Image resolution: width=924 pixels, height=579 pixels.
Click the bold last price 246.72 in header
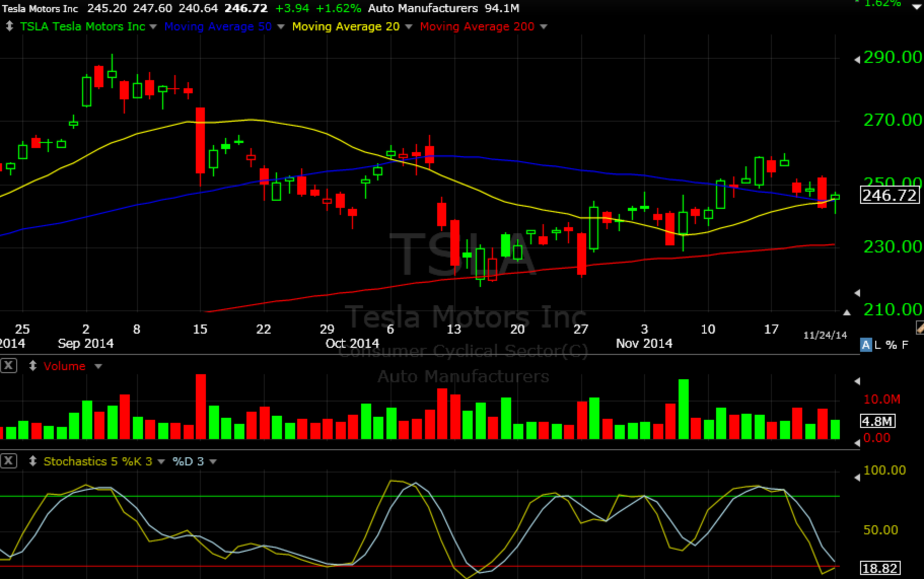(x=246, y=9)
